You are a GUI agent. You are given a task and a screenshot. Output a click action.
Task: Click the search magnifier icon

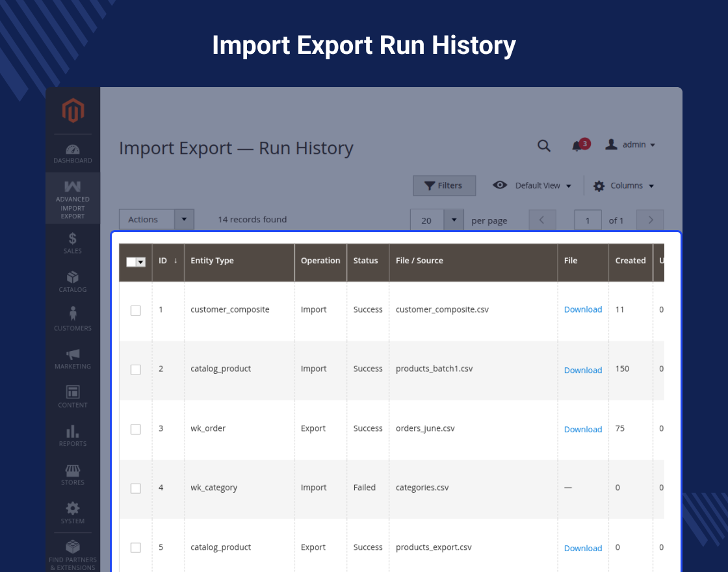[x=543, y=146]
